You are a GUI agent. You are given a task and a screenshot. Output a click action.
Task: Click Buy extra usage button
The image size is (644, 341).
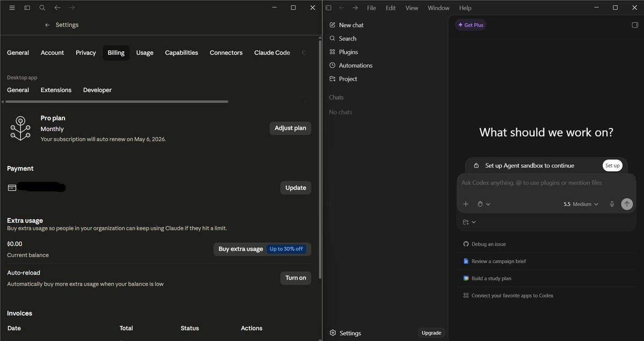262,249
